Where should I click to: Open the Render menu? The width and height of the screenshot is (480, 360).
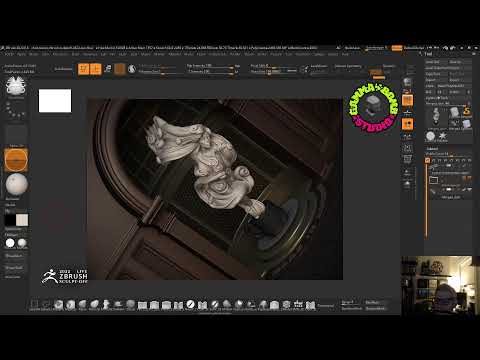pos(235,54)
